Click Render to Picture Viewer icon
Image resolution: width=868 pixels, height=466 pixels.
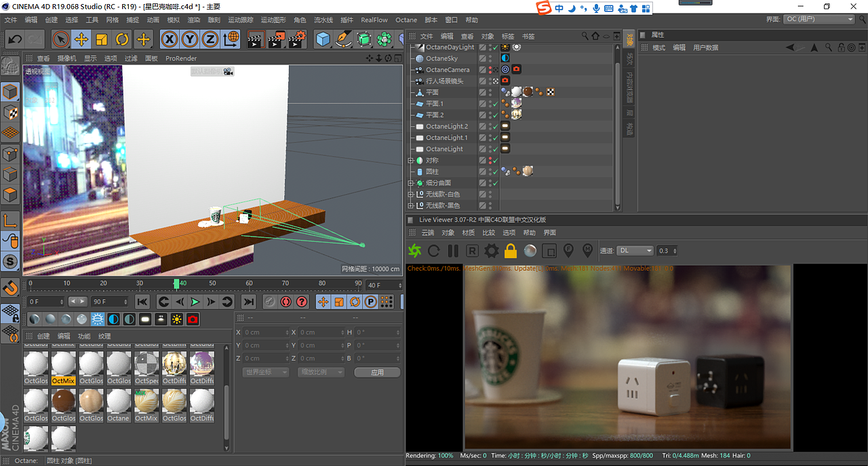[276, 39]
